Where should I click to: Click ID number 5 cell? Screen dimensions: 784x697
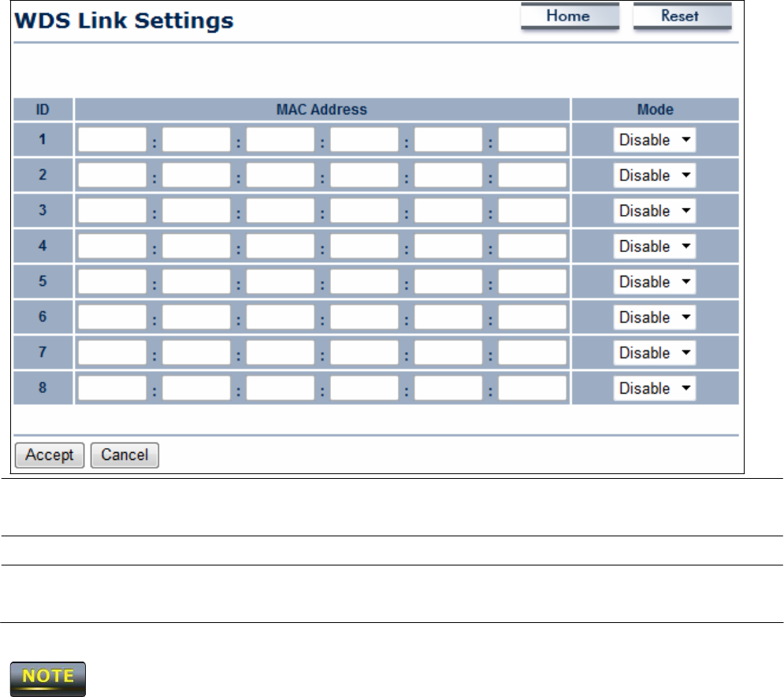pyautogui.click(x=43, y=281)
